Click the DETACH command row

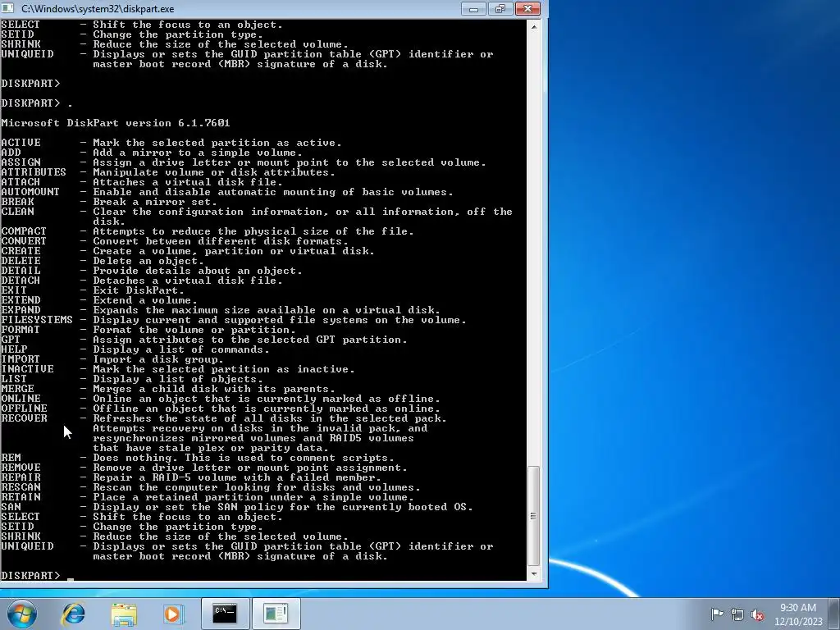coord(141,281)
